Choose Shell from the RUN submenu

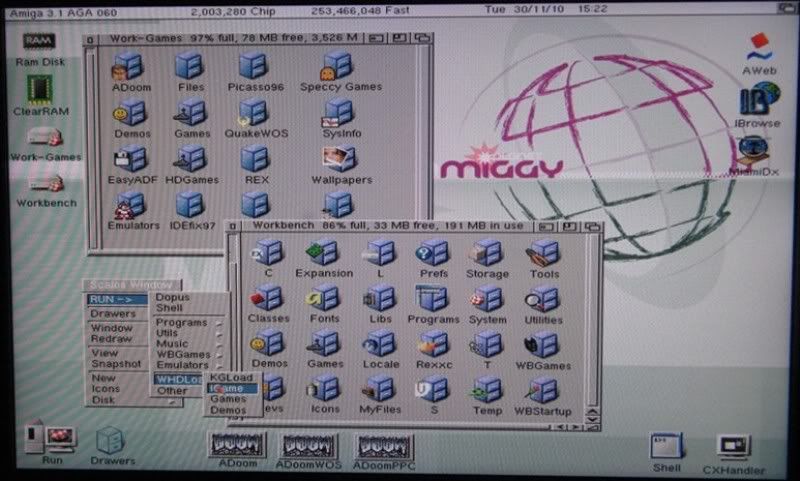pos(169,308)
